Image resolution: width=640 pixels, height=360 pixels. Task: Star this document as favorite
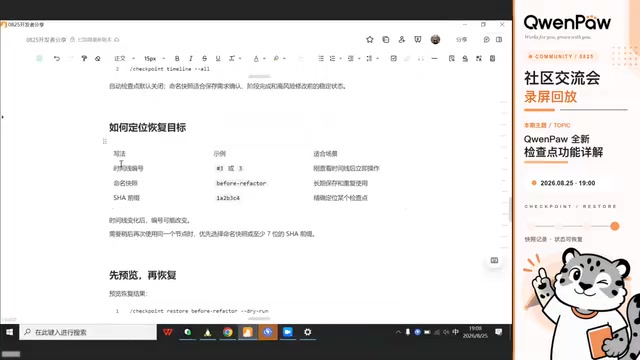pyautogui.click(x=370, y=40)
